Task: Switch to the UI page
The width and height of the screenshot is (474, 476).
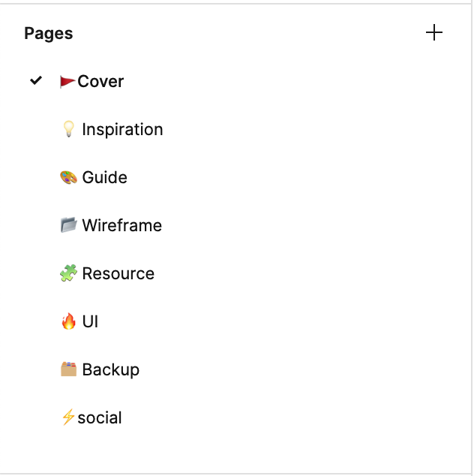Action: tap(90, 321)
